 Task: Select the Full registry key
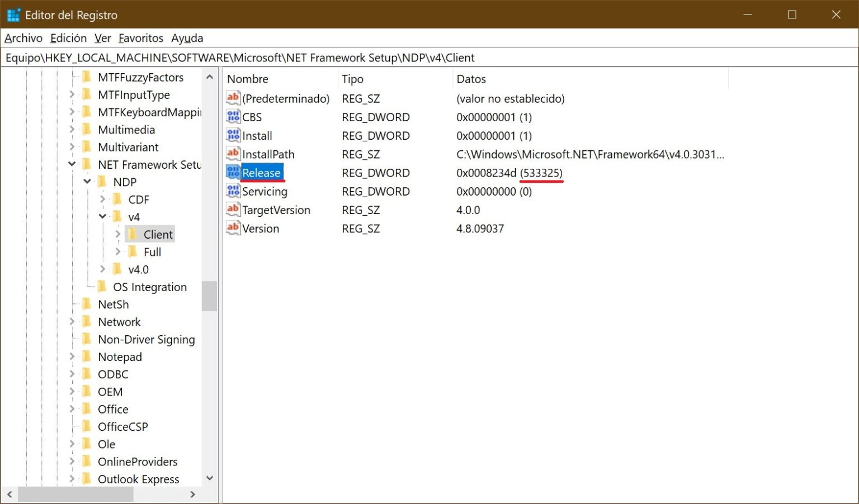click(152, 251)
